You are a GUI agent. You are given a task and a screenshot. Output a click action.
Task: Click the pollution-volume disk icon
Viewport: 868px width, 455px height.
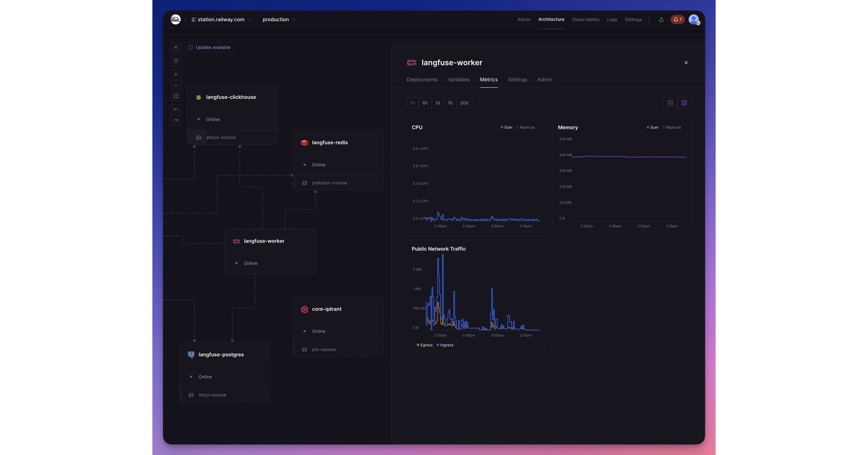click(x=305, y=183)
